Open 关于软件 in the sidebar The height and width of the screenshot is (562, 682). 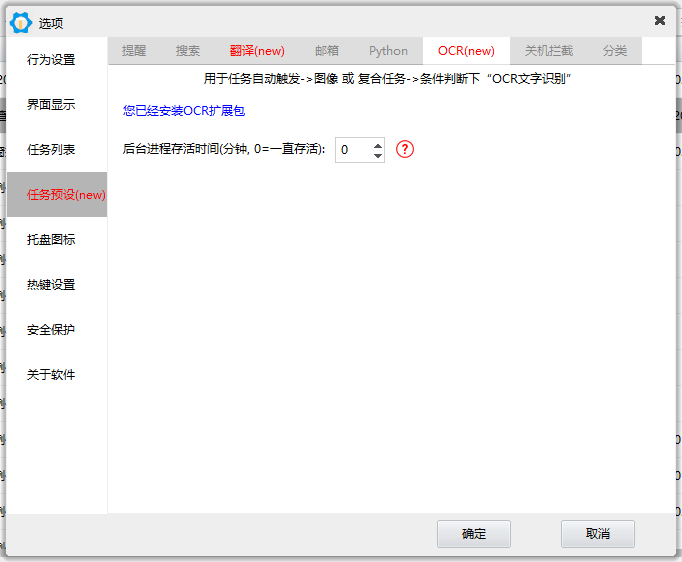pyautogui.click(x=57, y=375)
